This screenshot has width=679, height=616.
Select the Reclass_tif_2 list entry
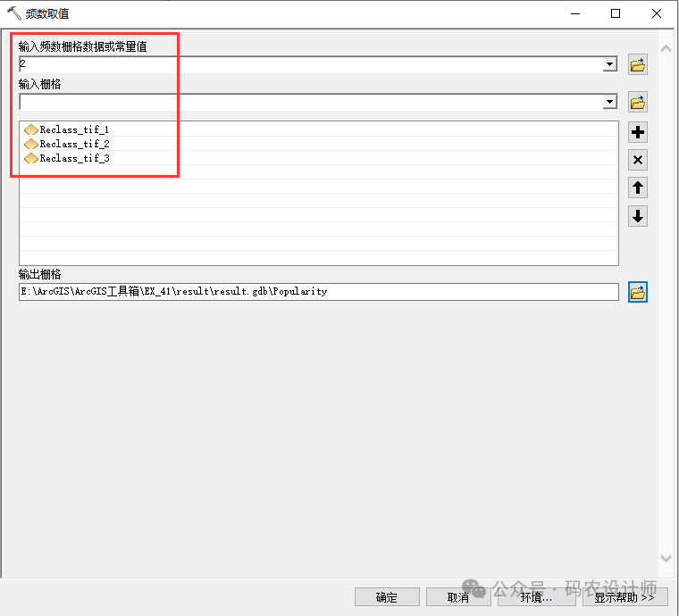click(x=73, y=144)
